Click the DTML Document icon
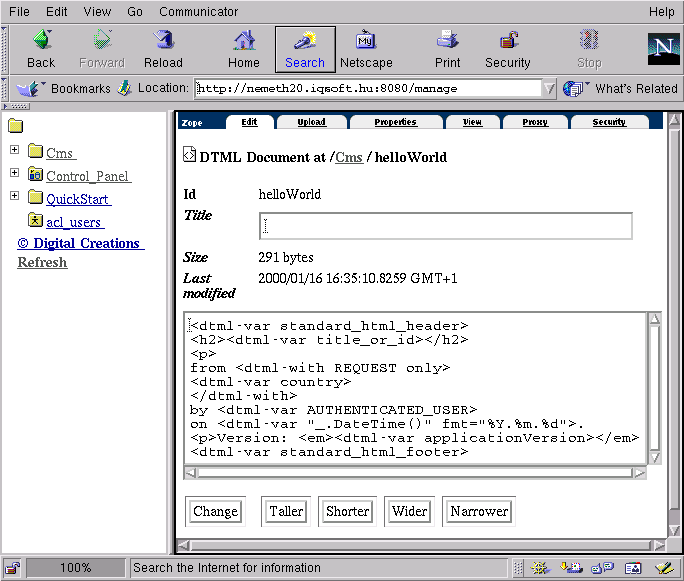Image resolution: width=684 pixels, height=581 pixels. pyautogui.click(x=189, y=154)
